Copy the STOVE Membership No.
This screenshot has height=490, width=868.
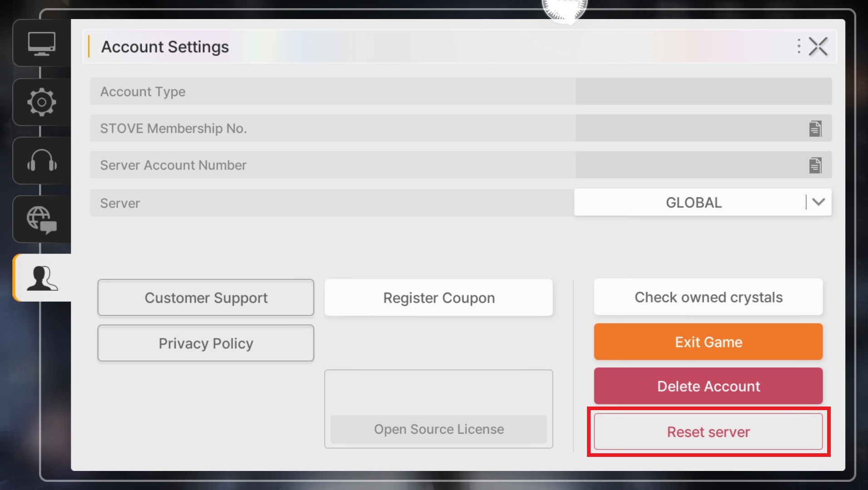pos(815,128)
